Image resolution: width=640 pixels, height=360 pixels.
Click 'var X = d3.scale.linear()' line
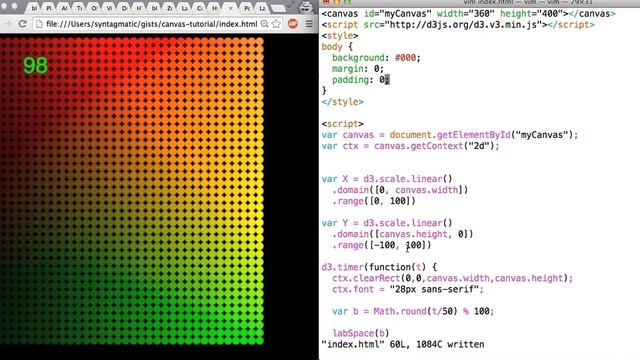point(387,179)
